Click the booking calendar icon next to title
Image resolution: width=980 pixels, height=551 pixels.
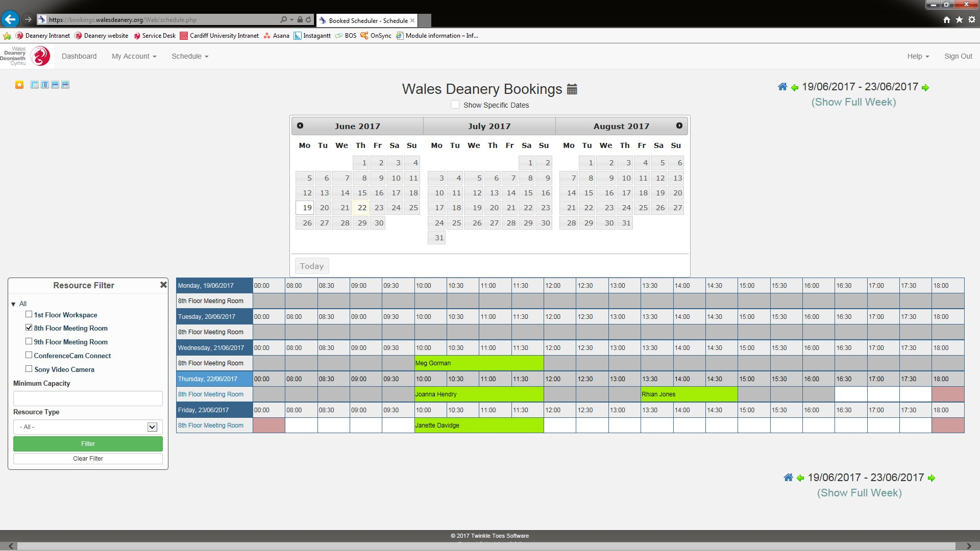tap(573, 88)
